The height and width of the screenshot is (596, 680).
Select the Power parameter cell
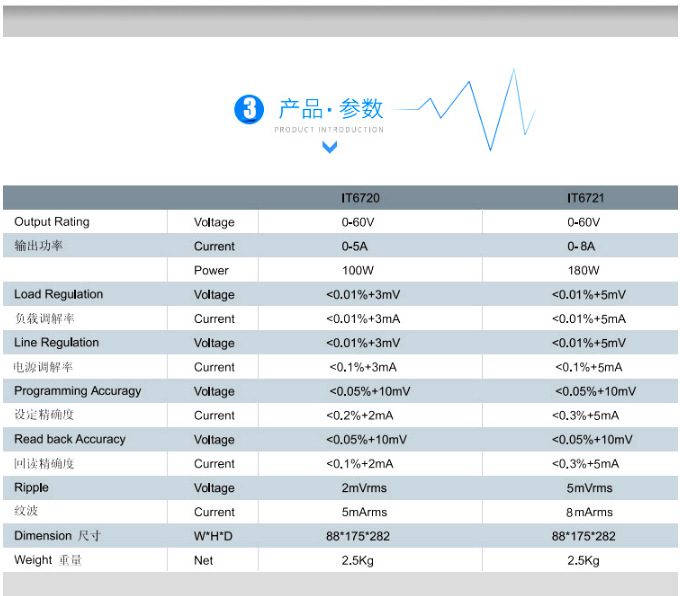[x=211, y=270]
